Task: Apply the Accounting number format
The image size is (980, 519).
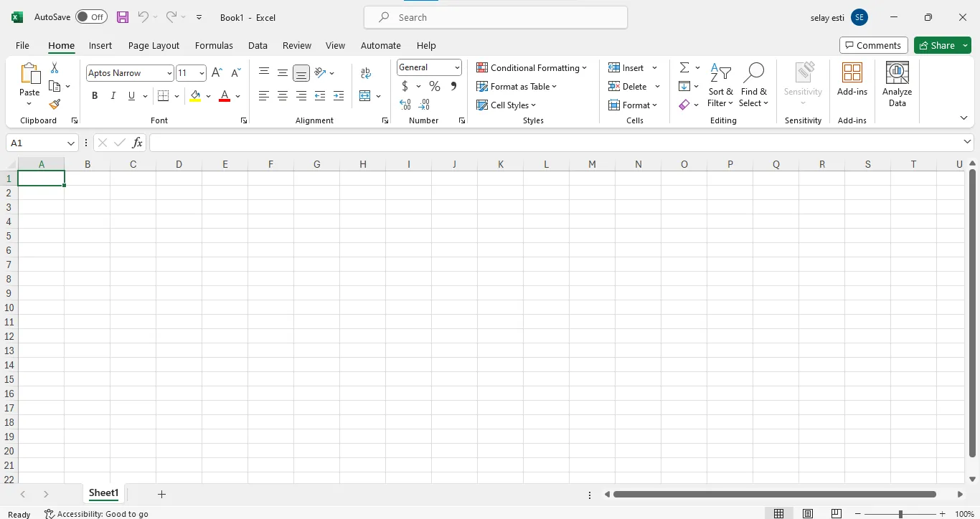Action: click(x=406, y=86)
